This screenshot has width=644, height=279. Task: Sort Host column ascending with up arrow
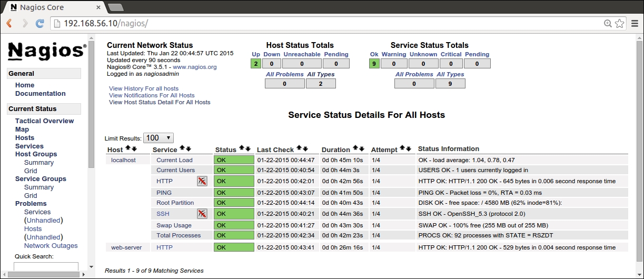(x=127, y=149)
